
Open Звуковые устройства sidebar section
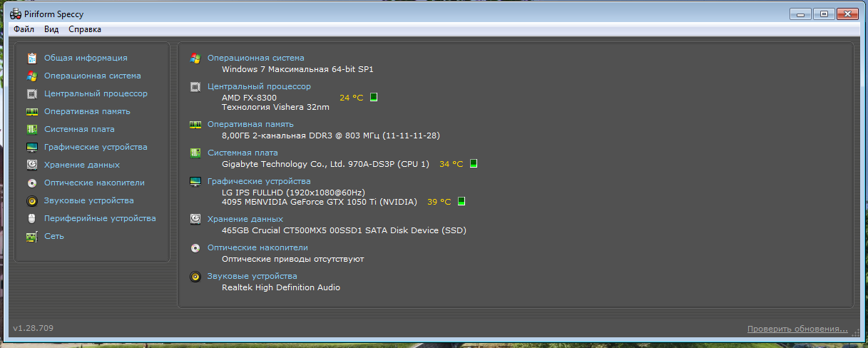click(x=88, y=200)
